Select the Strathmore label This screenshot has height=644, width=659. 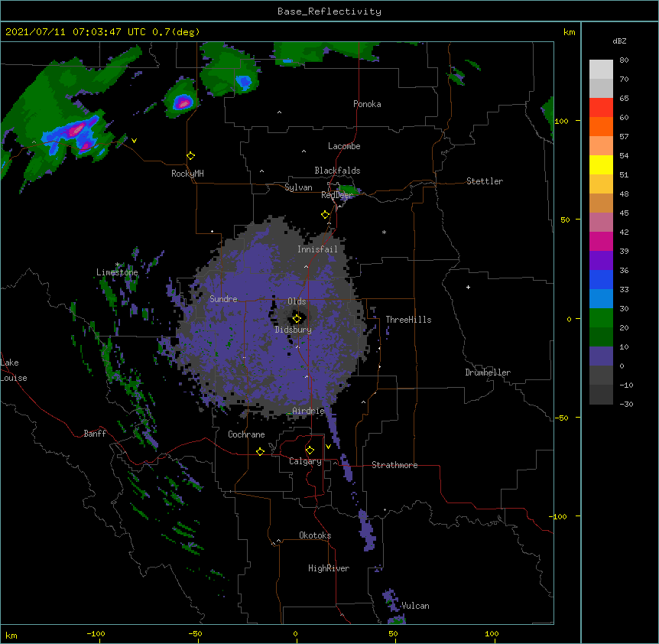[394, 465]
